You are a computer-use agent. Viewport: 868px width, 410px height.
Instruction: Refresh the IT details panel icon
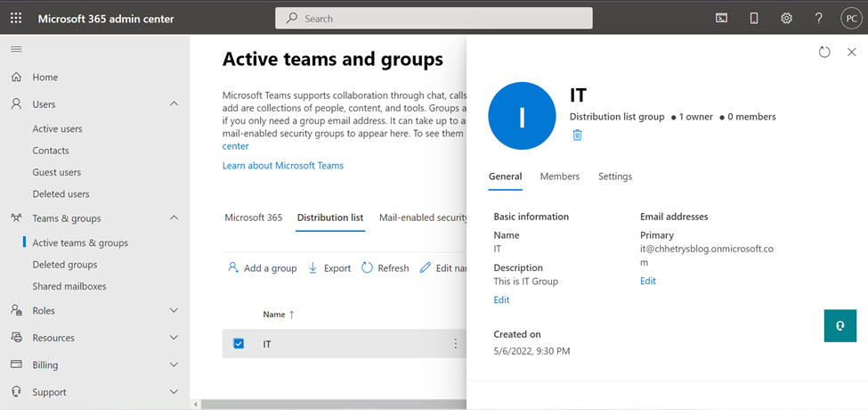[824, 52]
